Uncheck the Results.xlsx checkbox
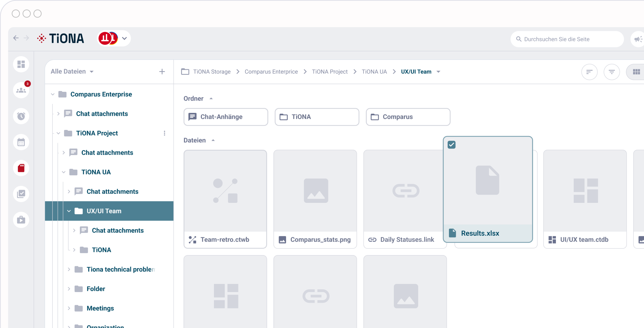 point(451,145)
